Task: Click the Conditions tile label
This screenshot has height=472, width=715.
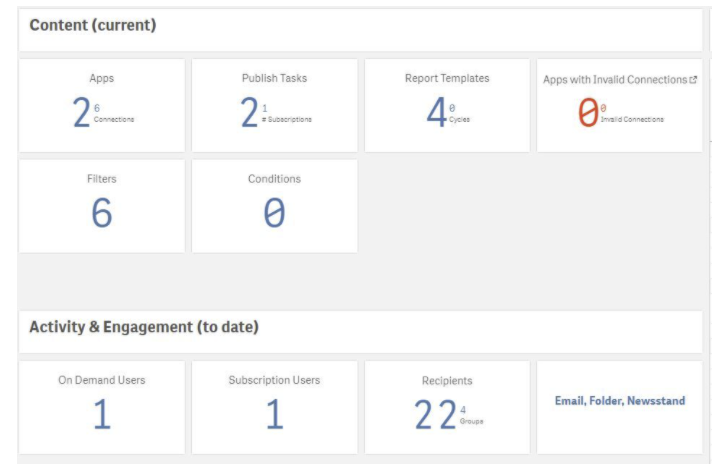Action: click(x=275, y=179)
